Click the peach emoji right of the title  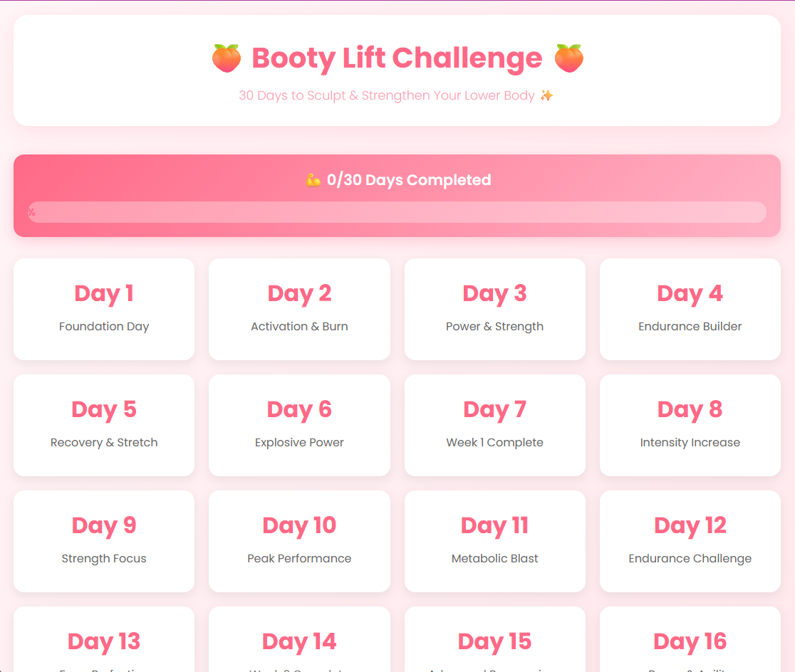[568, 58]
